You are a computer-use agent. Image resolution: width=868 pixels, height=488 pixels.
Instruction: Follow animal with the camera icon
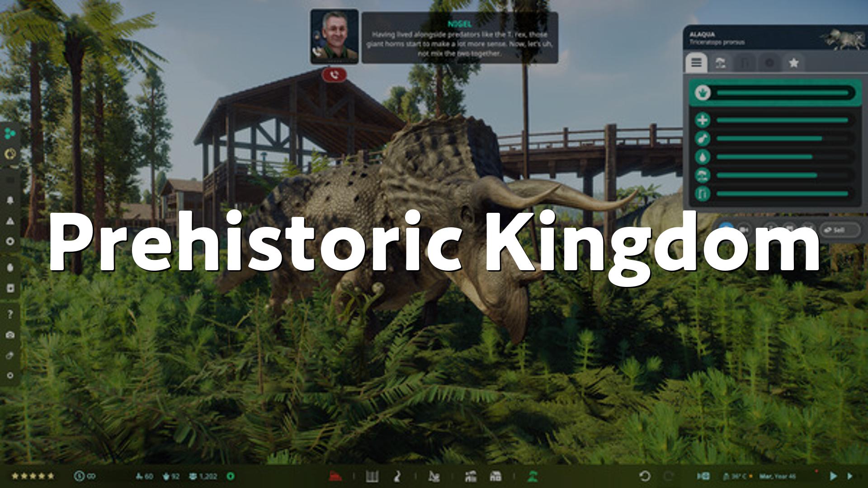click(744, 230)
